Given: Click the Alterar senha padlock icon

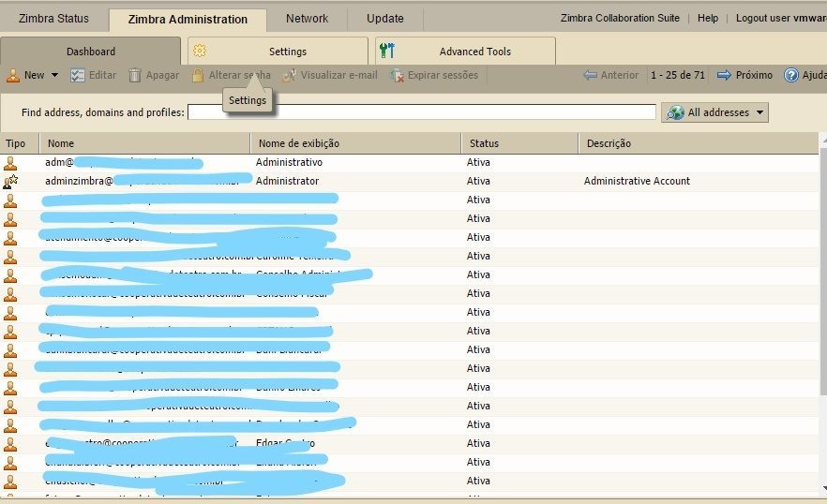Looking at the screenshot, I should (198, 75).
